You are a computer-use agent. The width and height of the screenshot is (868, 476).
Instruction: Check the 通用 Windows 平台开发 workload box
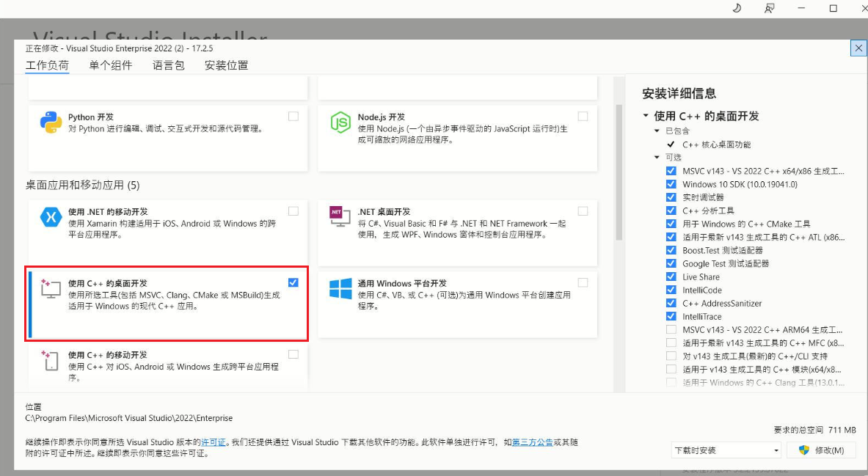coord(583,282)
